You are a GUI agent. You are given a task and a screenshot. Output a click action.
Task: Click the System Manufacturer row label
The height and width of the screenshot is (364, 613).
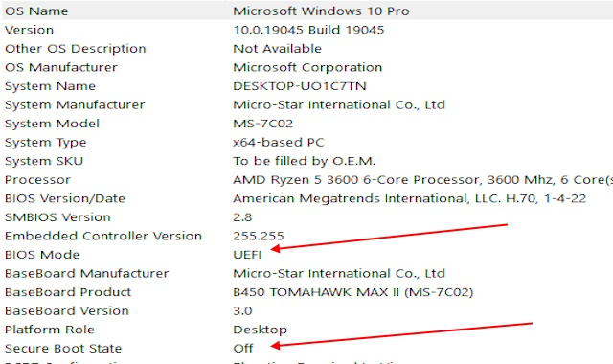point(75,104)
